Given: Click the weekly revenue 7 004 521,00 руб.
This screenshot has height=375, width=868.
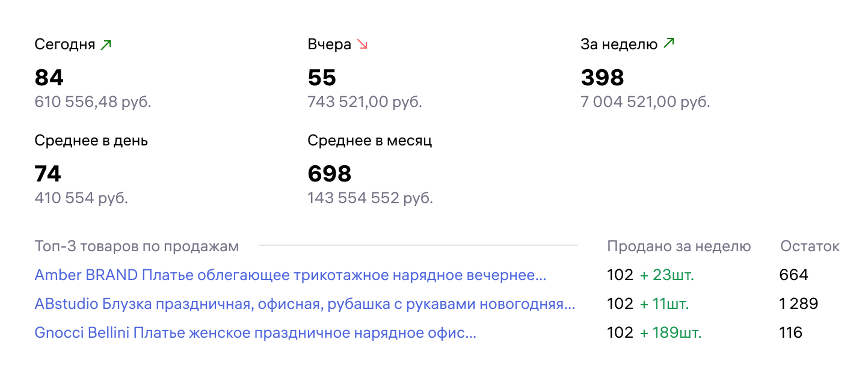Looking at the screenshot, I should tap(645, 102).
